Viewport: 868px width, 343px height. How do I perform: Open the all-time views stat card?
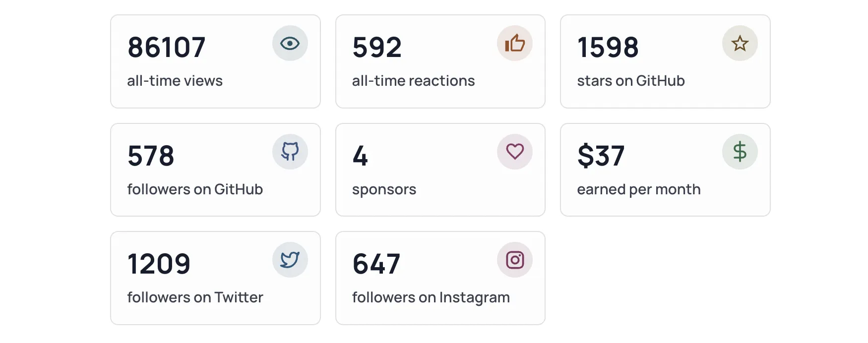click(215, 61)
